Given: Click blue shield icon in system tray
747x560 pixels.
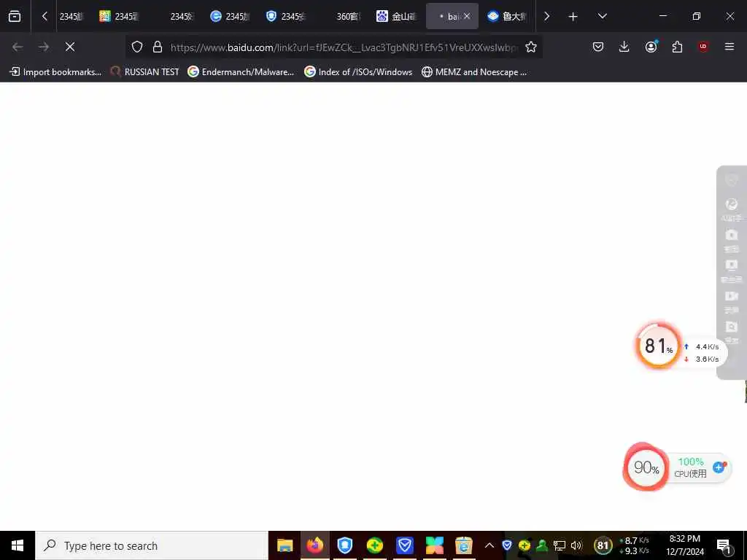Looking at the screenshot, I should tap(507, 545).
